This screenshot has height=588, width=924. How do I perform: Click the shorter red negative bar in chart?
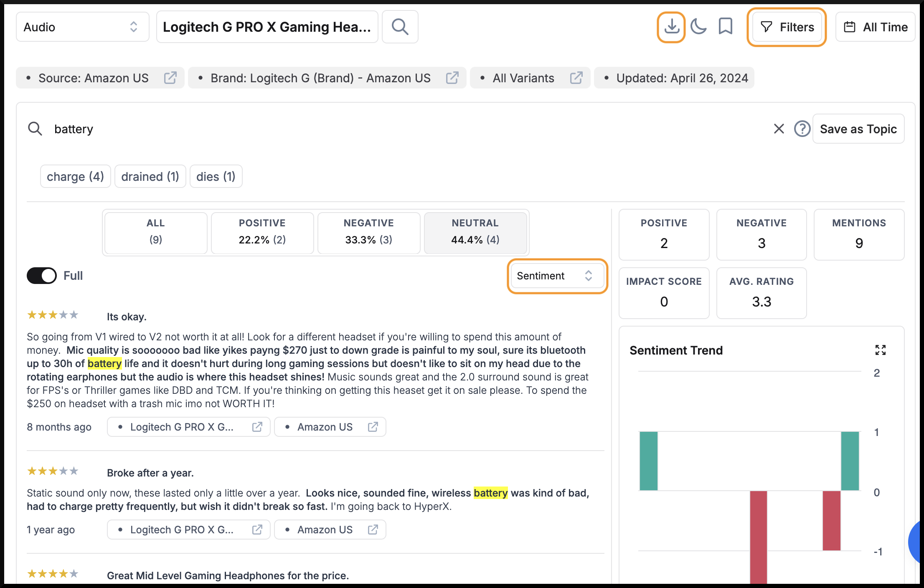pyautogui.click(x=831, y=521)
